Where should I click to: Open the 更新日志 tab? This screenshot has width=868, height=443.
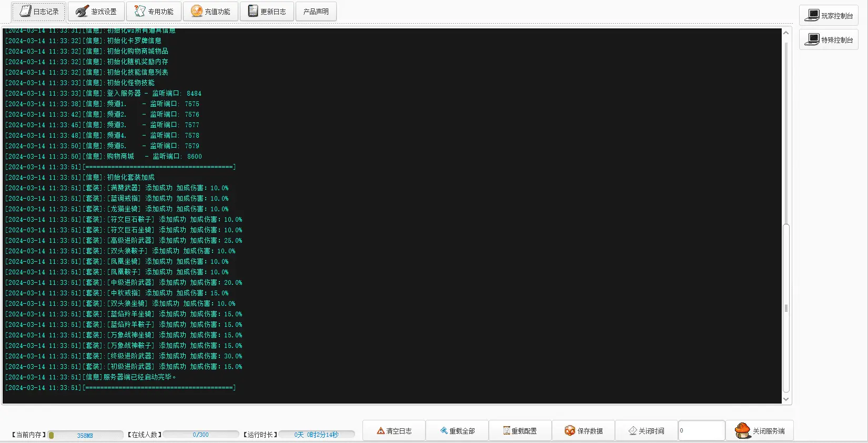click(267, 12)
